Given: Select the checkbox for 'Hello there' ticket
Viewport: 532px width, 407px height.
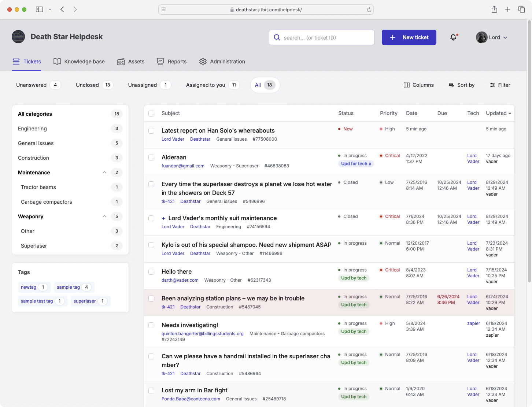Looking at the screenshot, I should [151, 272].
